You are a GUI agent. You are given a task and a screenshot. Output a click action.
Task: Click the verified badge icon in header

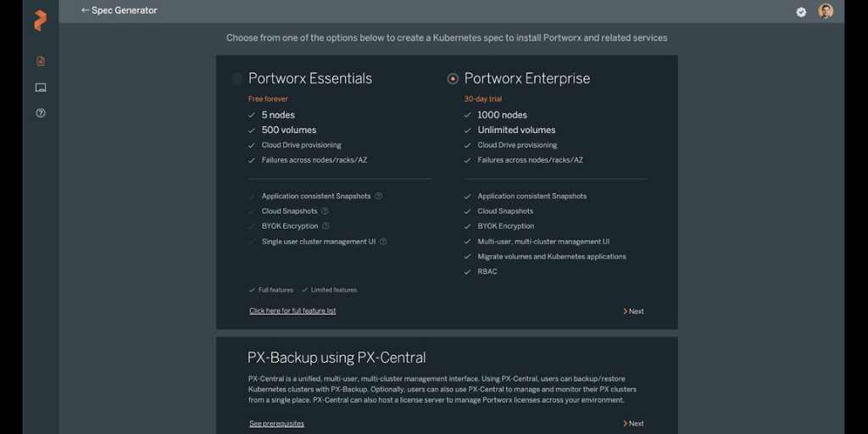(801, 12)
